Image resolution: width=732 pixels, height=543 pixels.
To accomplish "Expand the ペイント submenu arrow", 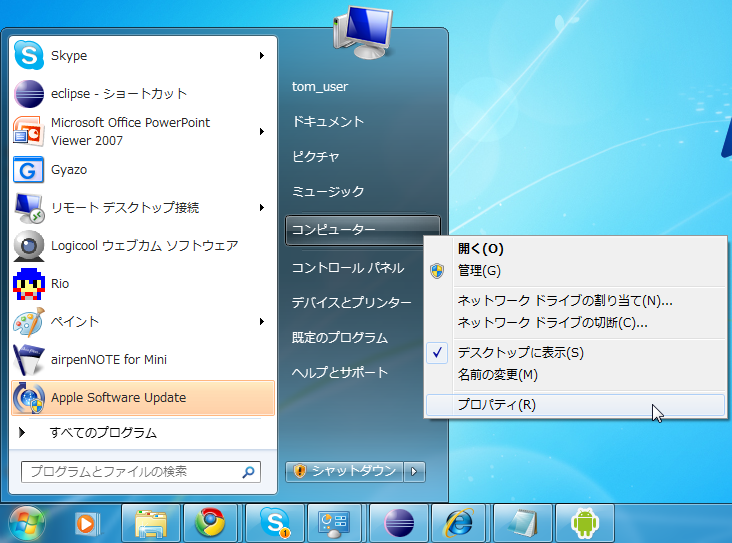I will [x=262, y=322].
